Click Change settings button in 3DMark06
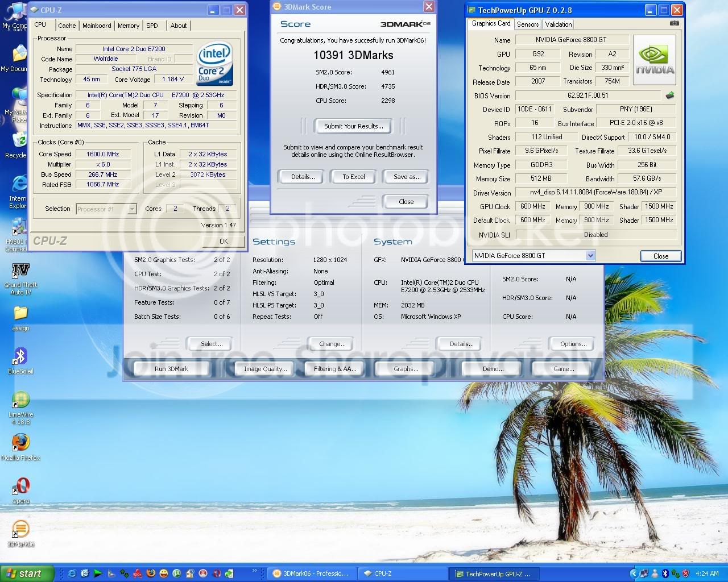 332,344
